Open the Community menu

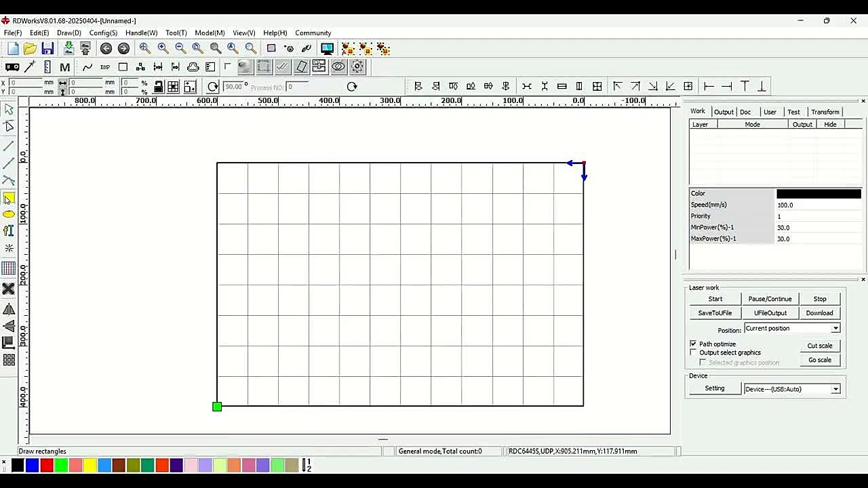pyautogui.click(x=313, y=33)
